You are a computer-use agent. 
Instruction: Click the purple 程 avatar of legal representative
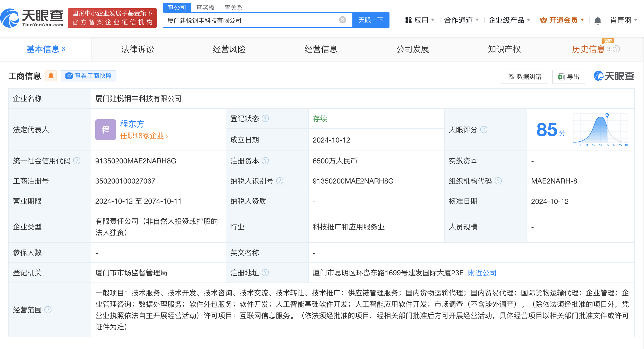click(x=106, y=130)
